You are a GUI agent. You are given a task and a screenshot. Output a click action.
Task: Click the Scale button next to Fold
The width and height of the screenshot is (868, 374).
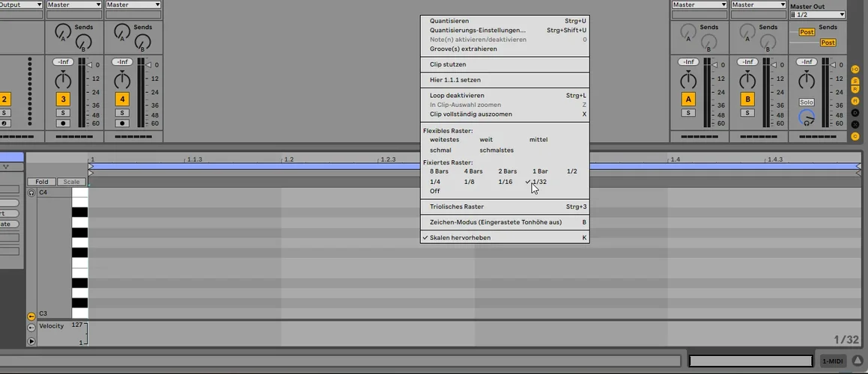click(x=71, y=182)
